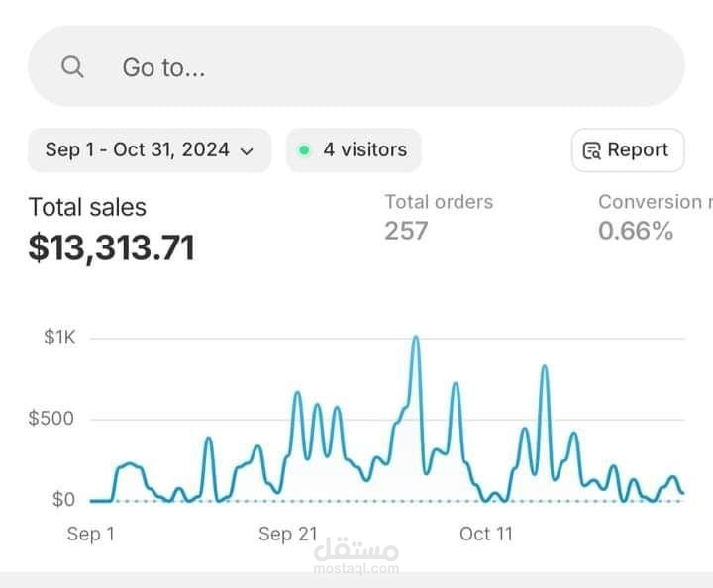Switch to the Conversion rate metric
The width and height of the screenshot is (713, 588).
654,202
